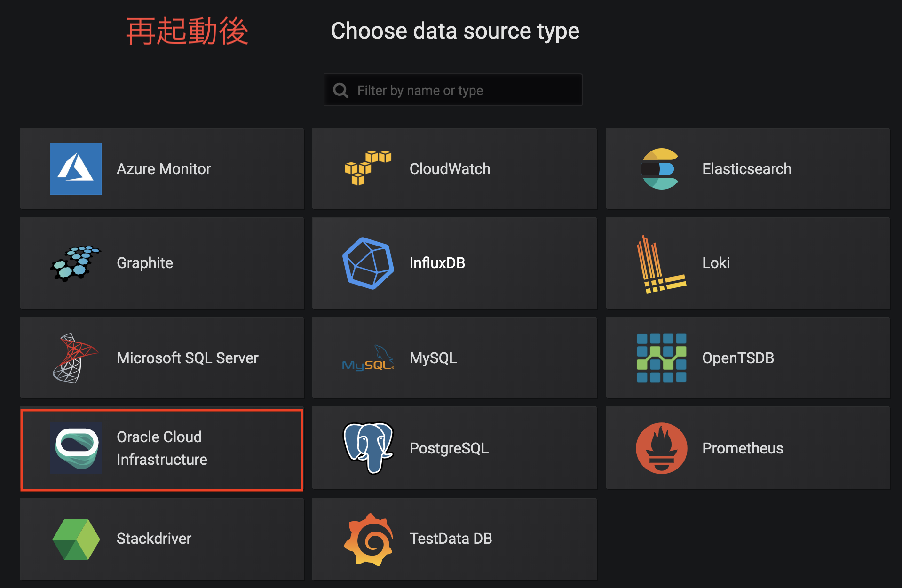
Task: Click the Graphite hexagons icon
Action: coord(76,263)
